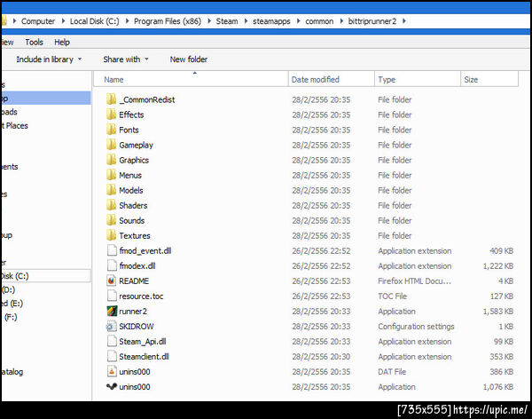Sort files by Name column header
Image resolution: width=532 pixels, height=419 pixels.
[191, 80]
